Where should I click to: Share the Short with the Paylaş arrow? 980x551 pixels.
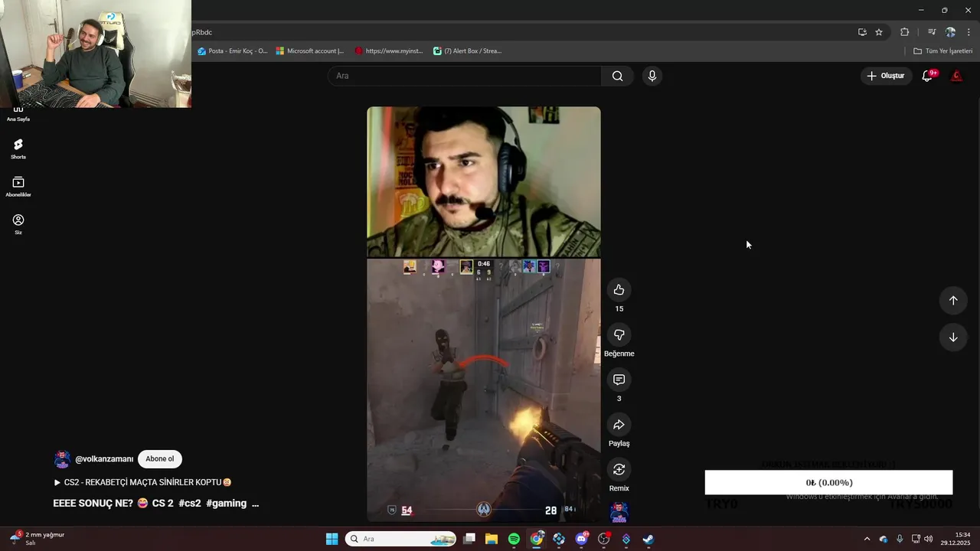tap(619, 425)
